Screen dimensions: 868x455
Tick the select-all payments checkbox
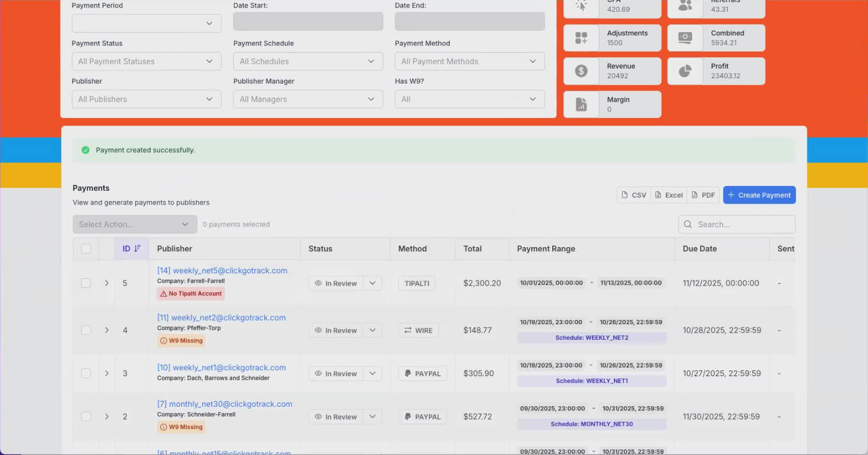click(x=86, y=249)
